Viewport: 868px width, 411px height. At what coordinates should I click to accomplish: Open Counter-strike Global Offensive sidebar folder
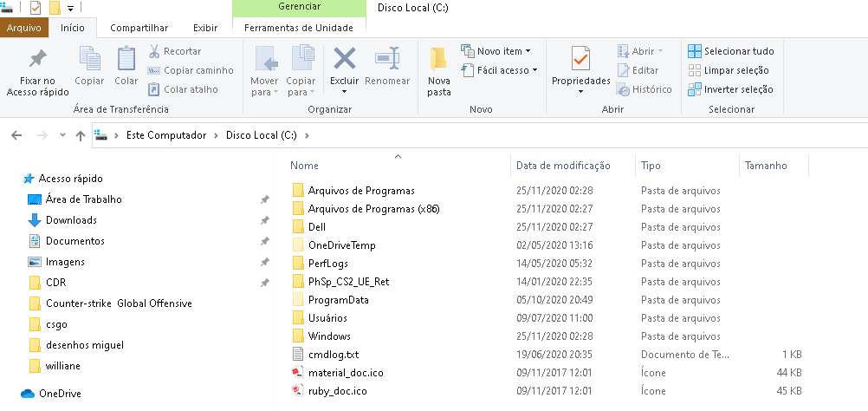point(111,303)
